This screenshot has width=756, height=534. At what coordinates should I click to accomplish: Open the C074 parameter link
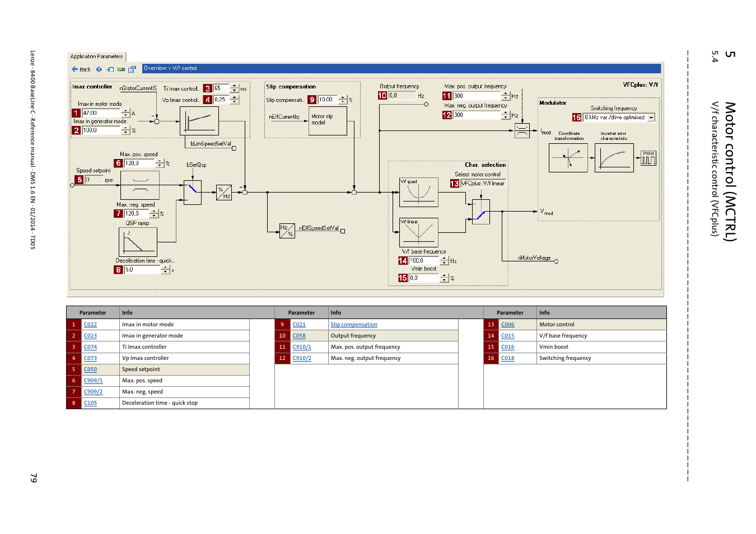coord(90,347)
